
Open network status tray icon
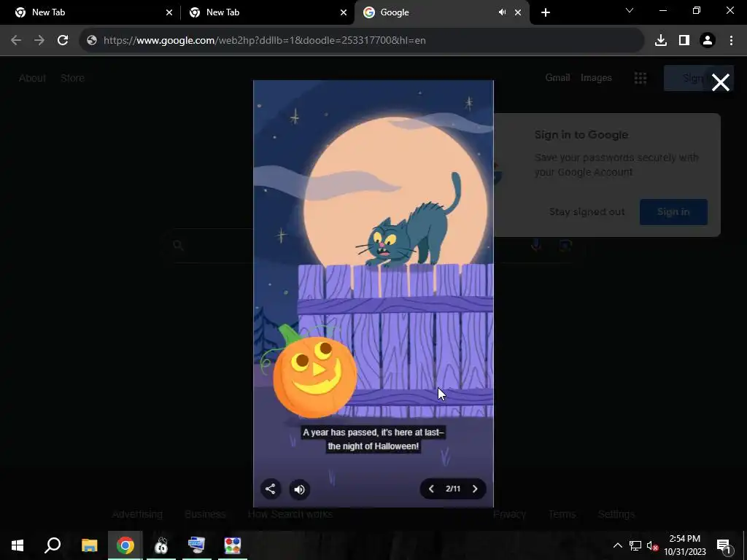pyautogui.click(x=635, y=545)
